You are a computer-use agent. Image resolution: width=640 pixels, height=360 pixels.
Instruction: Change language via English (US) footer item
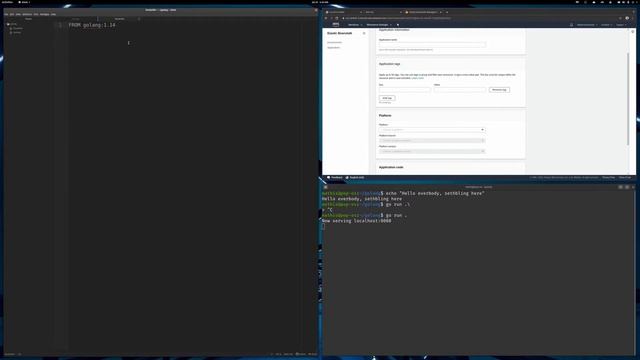point(355,178)
